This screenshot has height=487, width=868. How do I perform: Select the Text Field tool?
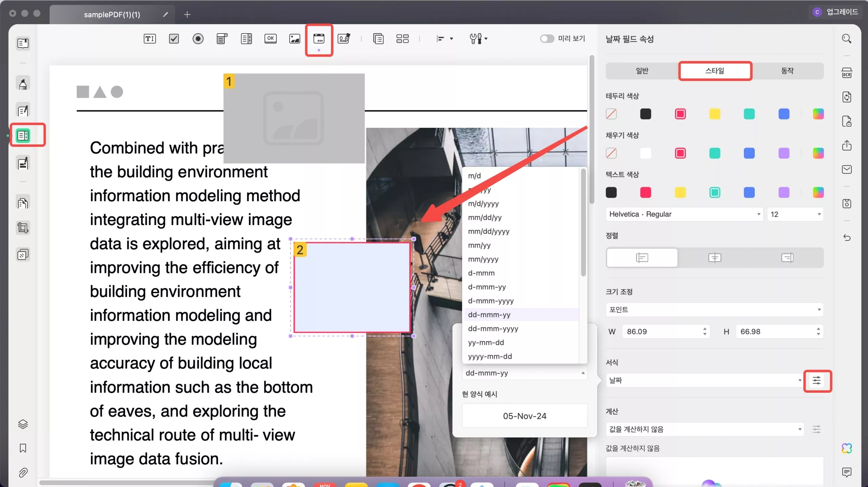[150, 39]
